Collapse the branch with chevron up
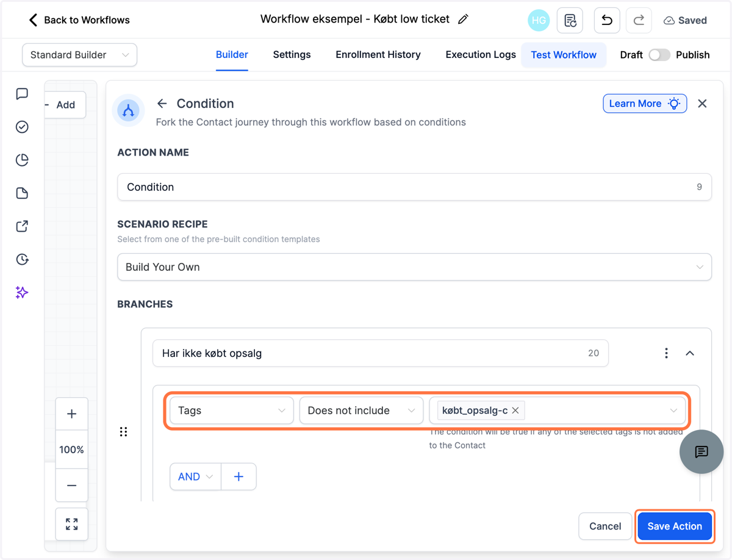 click(x=690, y=353)
